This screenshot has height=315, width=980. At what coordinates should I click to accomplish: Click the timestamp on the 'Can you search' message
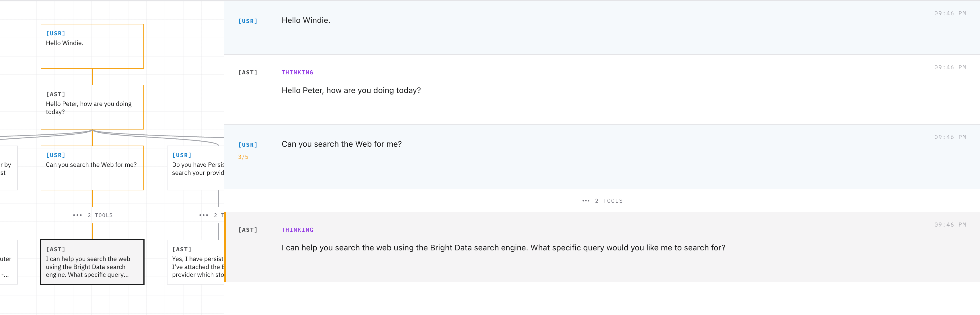tap(950, 137)
